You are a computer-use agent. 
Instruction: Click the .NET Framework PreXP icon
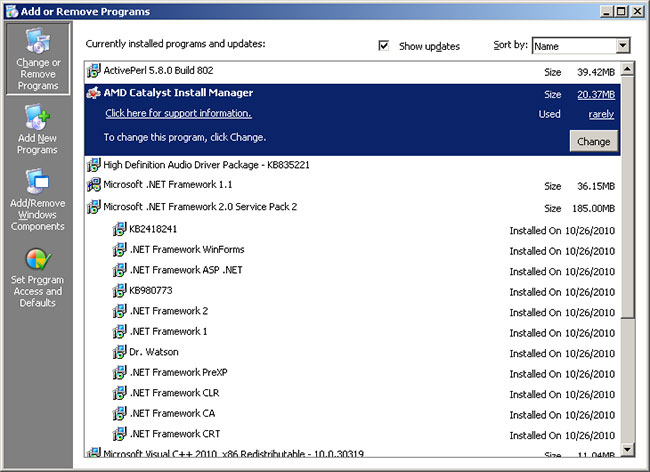tap(119, 373)
